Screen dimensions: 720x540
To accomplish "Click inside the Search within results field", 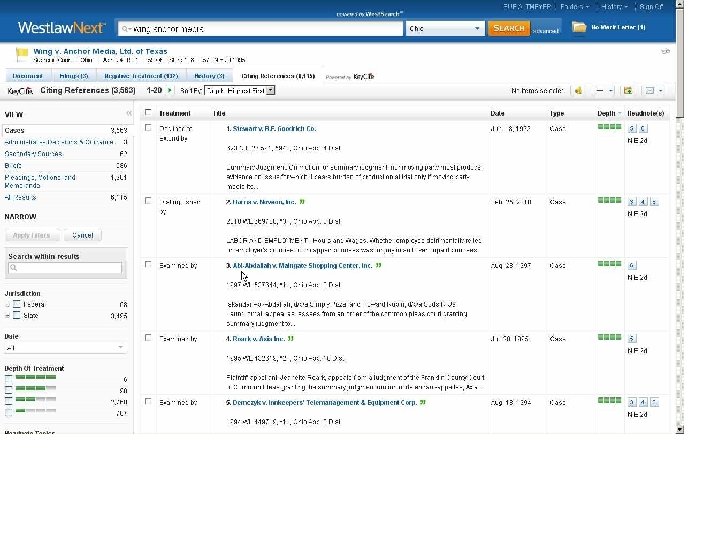I will (x=65, y=268).
